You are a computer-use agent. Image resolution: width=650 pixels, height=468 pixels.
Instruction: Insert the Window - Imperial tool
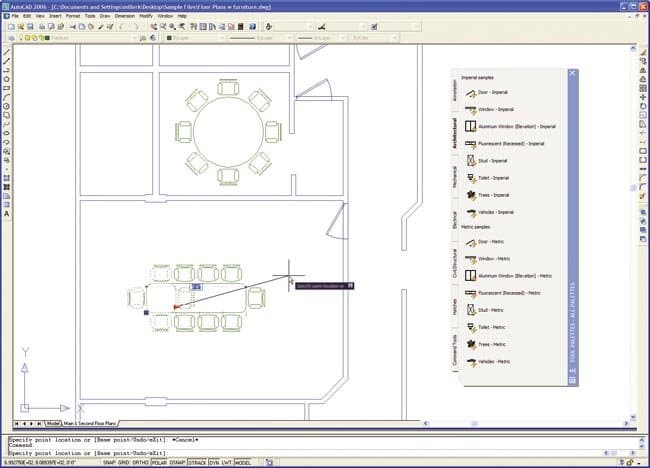tap(490, 109)
